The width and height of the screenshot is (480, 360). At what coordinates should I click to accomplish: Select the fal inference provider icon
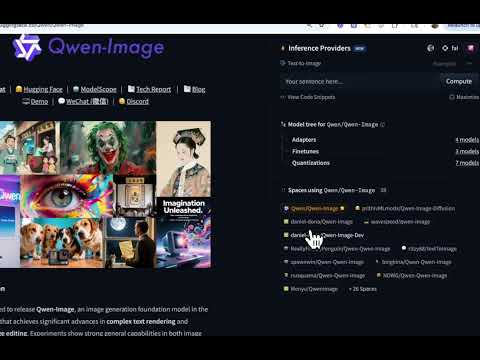click(x=450, y=48)
